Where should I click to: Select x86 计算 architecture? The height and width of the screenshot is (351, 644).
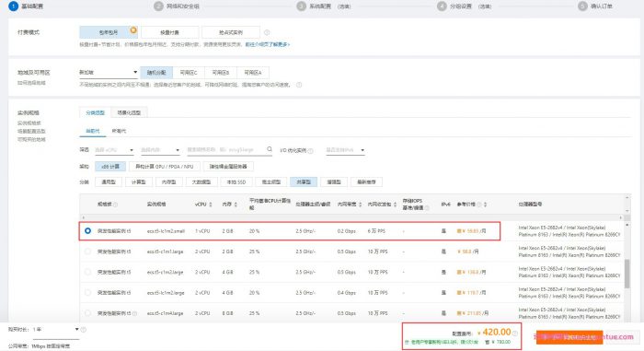pyautogui.click(x=110, y=166)
